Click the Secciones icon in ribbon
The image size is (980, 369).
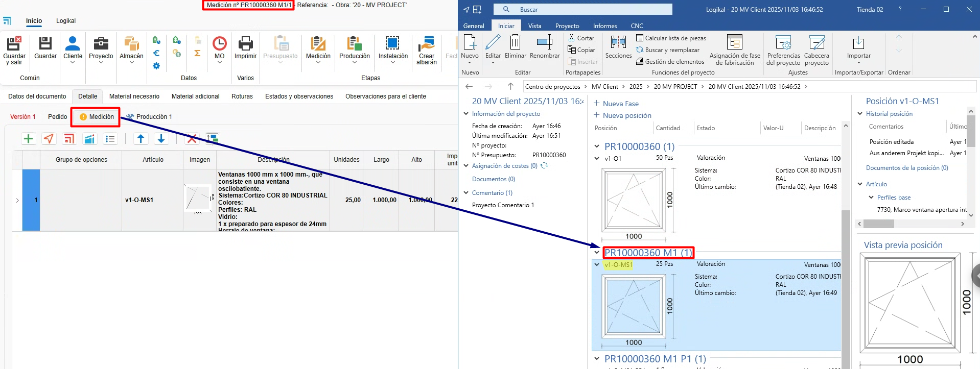pyautogui.click(x=618, y=44)
